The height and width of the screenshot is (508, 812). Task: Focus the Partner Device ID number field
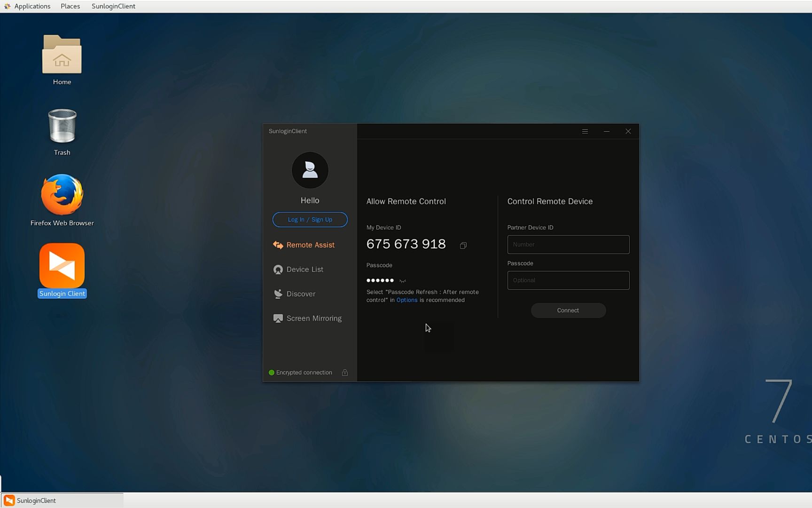click(568, 245)
